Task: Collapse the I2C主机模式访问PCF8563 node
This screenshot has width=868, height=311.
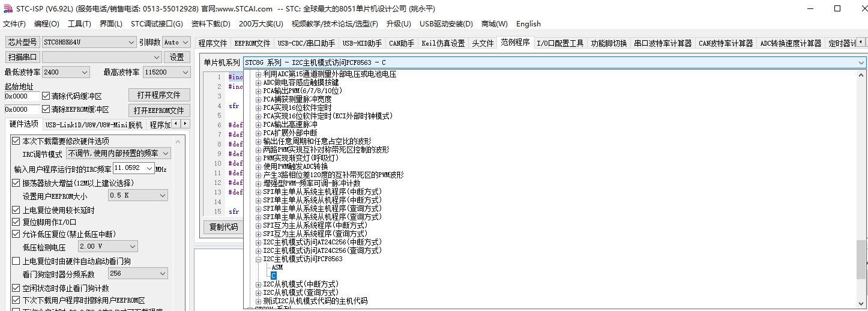Action: coord(259,259)
